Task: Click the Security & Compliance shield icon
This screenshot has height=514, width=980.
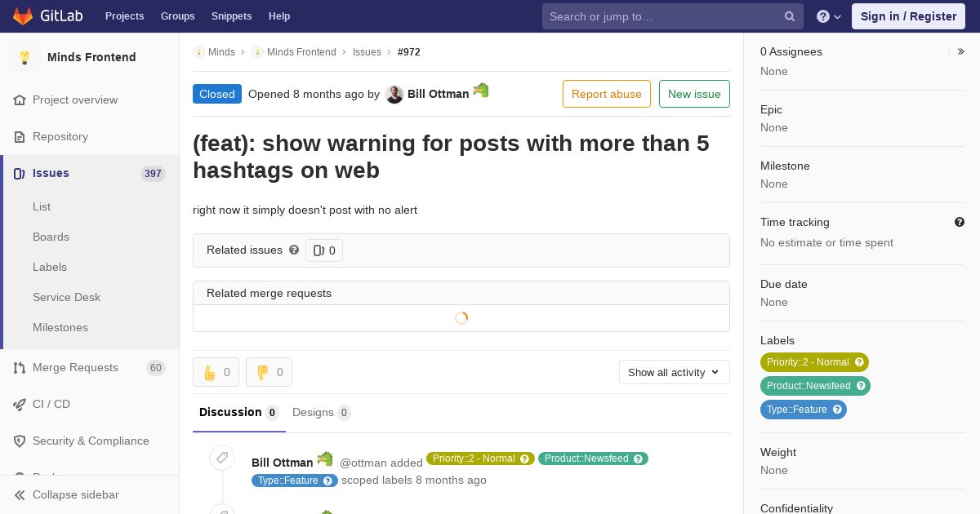Action: [20, 441]
